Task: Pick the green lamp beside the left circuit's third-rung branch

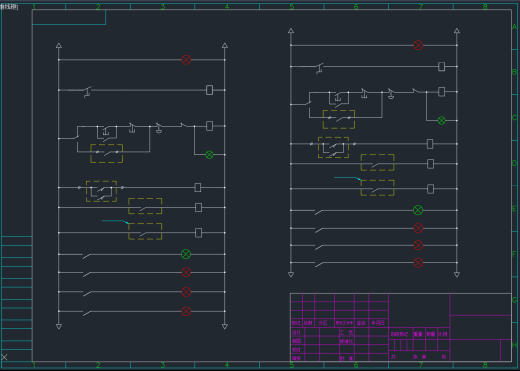Action: pos(209,155)
